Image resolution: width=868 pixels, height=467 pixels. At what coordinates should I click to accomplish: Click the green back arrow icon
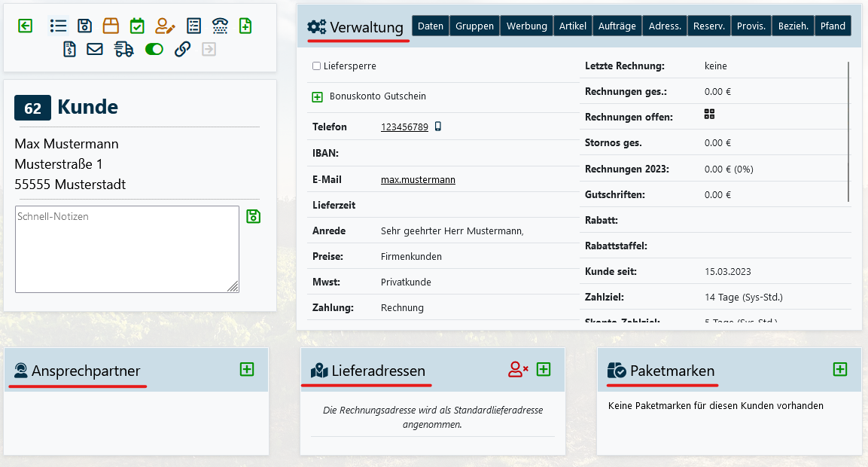pyautogui.click(x=26, y=26)
